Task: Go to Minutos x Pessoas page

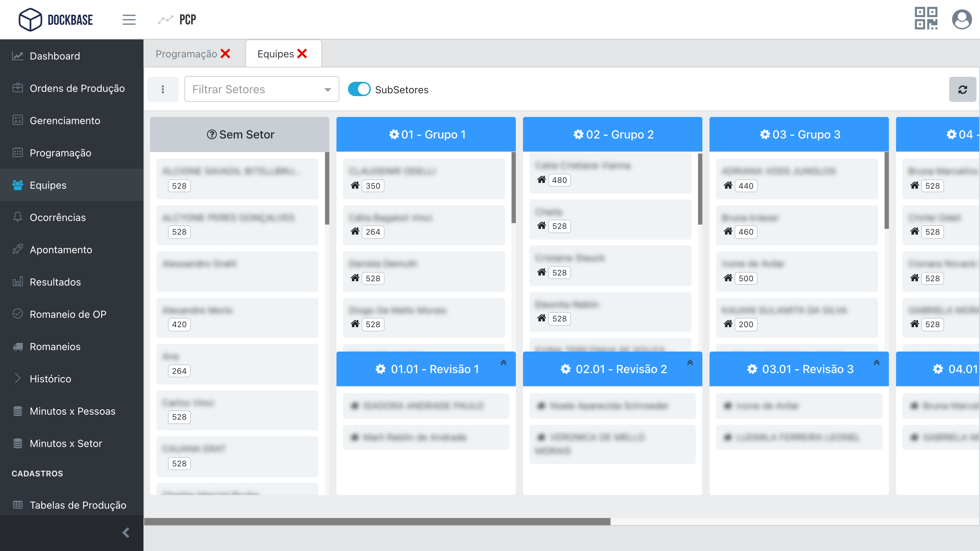Action: [72, 411]
